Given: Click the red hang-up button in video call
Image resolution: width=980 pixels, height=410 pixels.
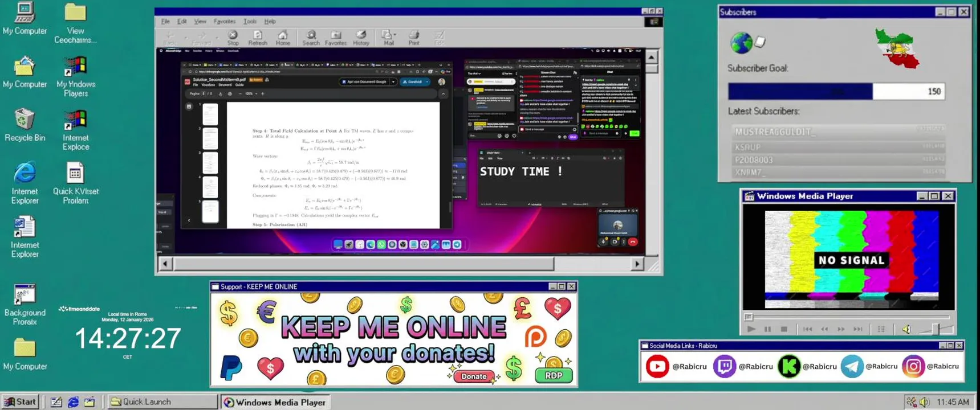Looking at the screenshot, I should pyautogui.click(x=632, y=242).
